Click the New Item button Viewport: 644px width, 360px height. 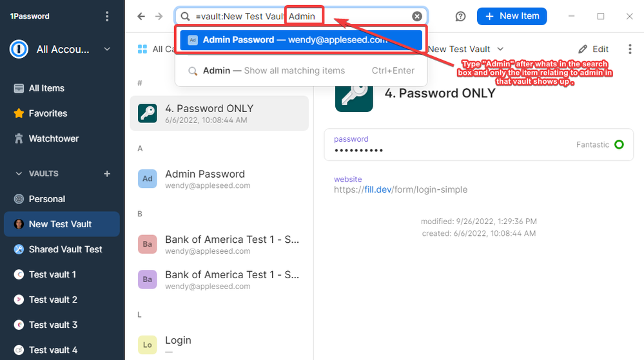coord(512,16)
